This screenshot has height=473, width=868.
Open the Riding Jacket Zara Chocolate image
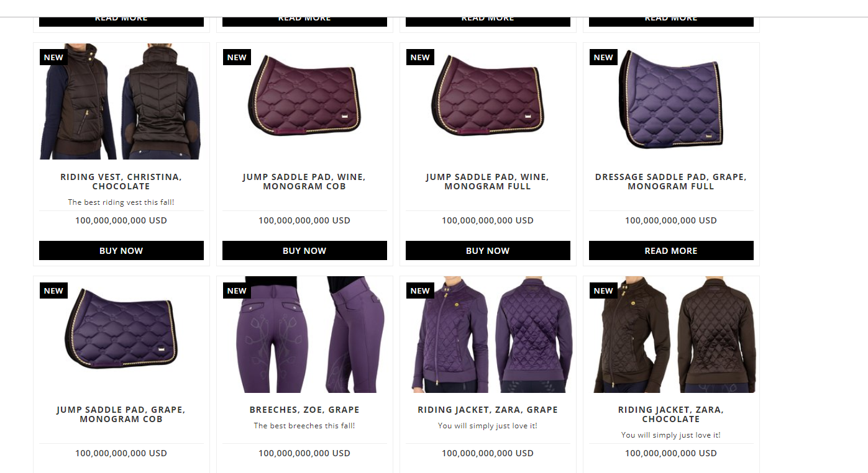[671, 335]
